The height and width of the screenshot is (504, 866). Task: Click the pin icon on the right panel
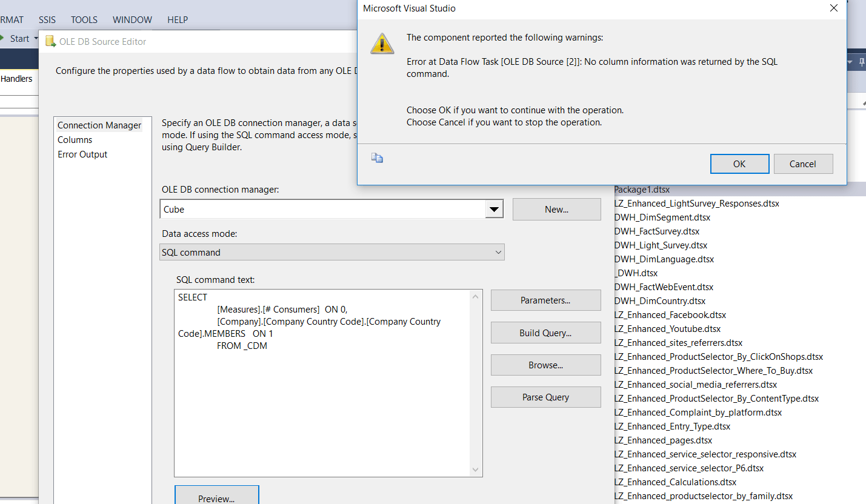point(862,62)
